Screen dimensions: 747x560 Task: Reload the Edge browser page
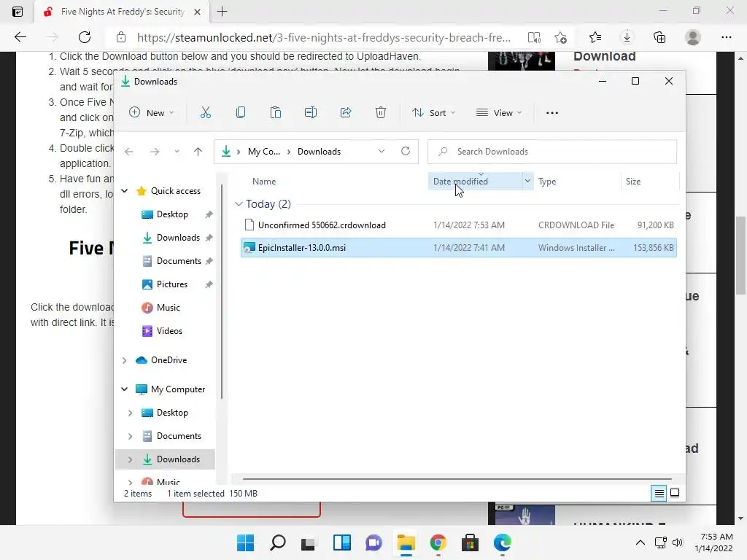(85, 37)
